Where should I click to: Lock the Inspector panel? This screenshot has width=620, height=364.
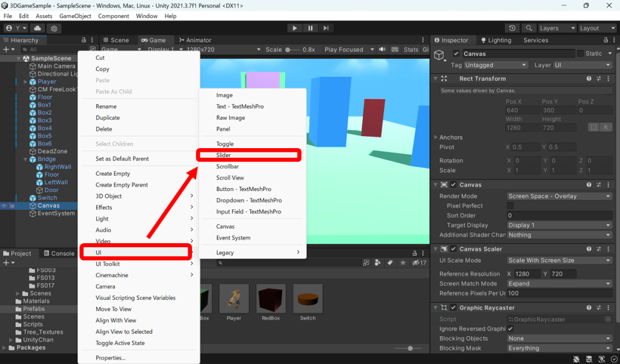pyautogui.click(x=605, y=40)
